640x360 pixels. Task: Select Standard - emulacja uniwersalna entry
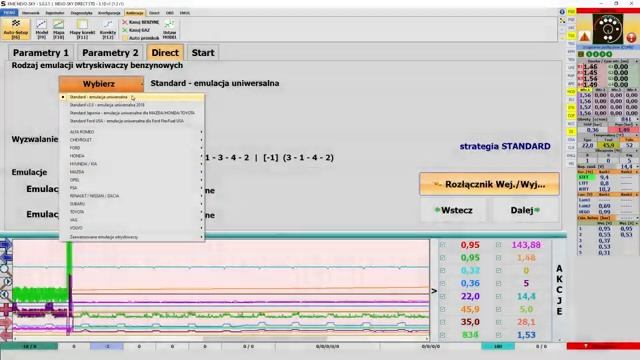tap(132, 97)
